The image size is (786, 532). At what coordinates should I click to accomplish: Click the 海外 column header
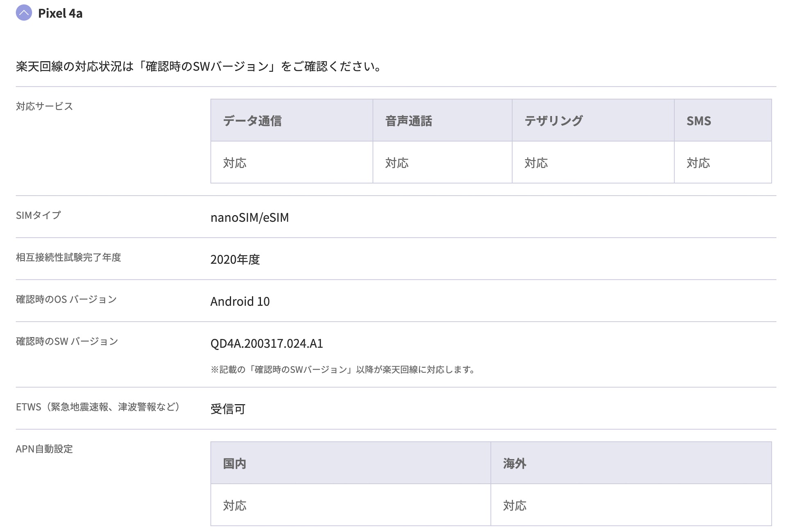515,464
